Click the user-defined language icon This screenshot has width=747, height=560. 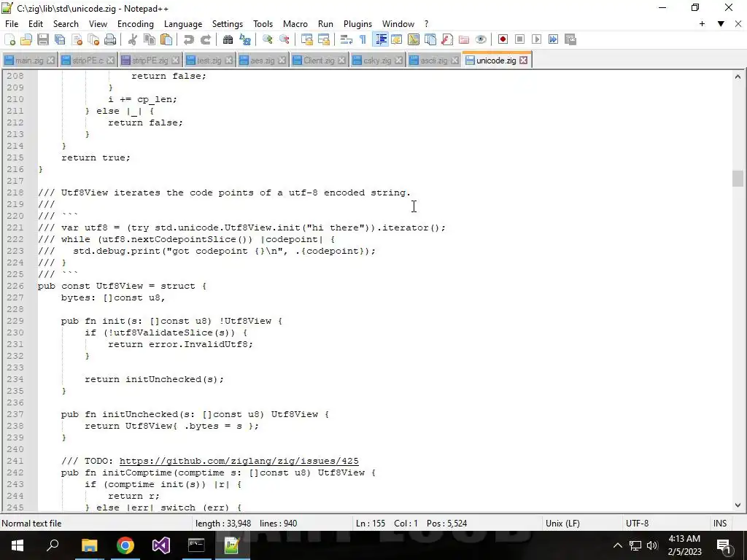396,39
